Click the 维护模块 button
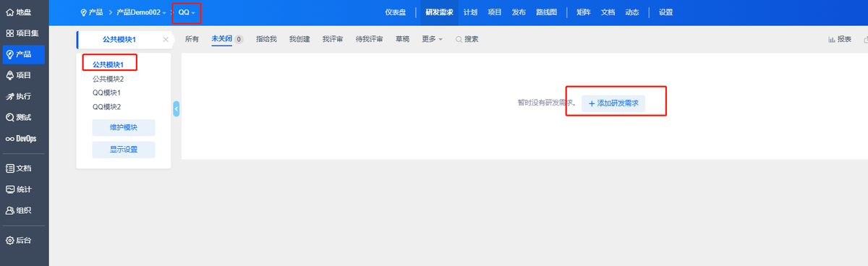 [x=123, y=128]
